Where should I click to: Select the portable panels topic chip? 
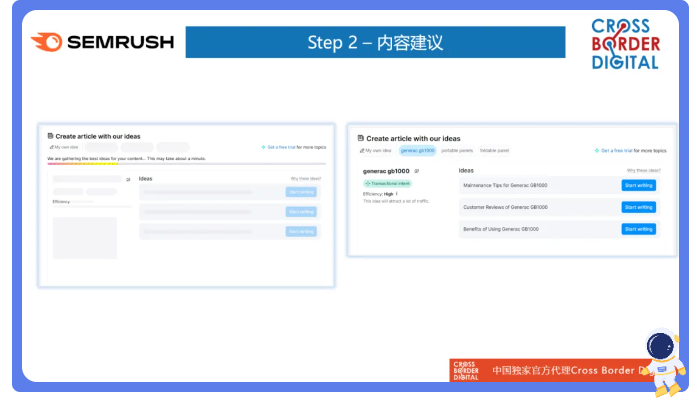457,151
